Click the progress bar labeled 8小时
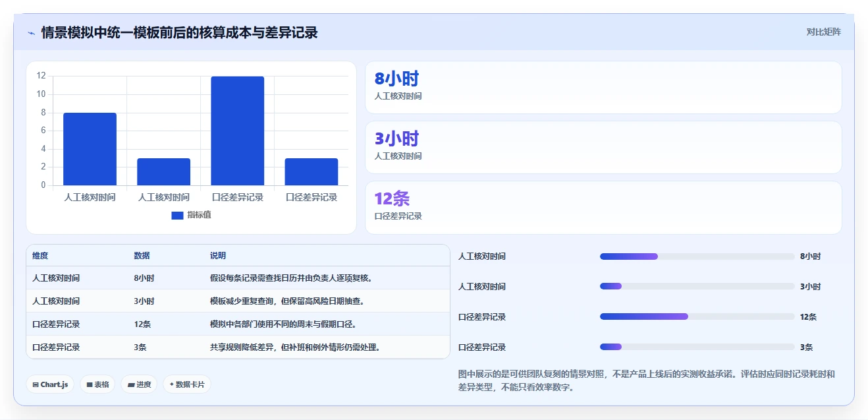 coord(697,256)
